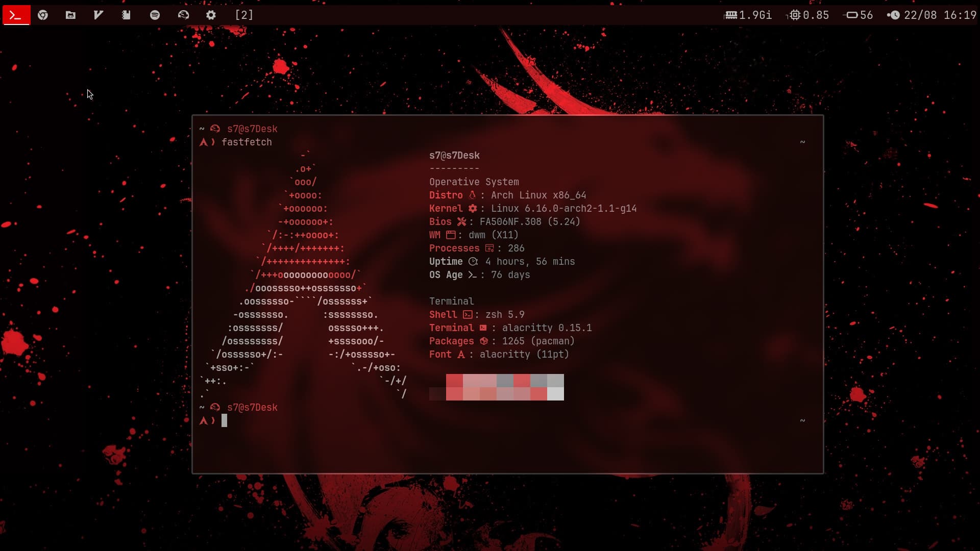Viewport: 980px width, 551px height.
Task: Click the red icon beside Terminal label
Action: click(483, 328)
